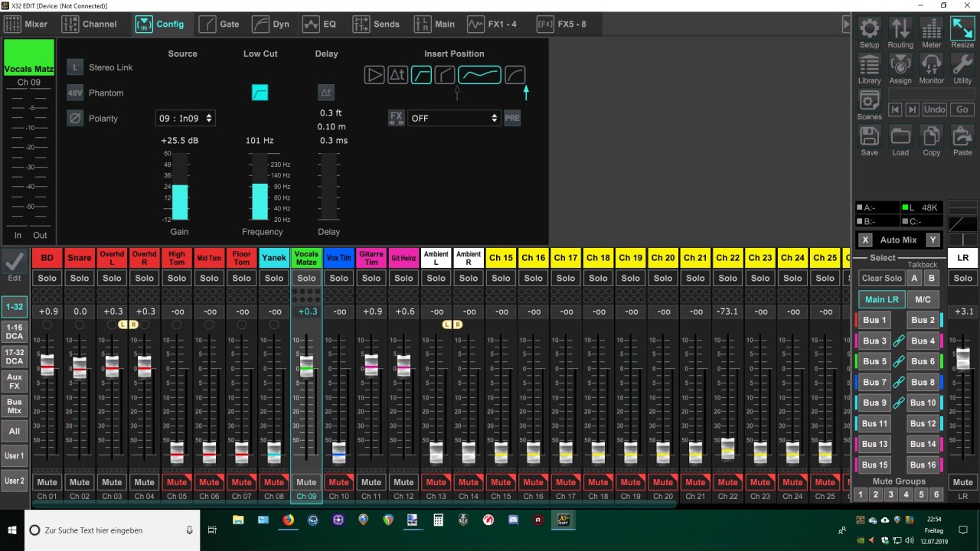980x551 pixels.
Task: Toggle the PRE insert button
Action: [x=512, y=118]
